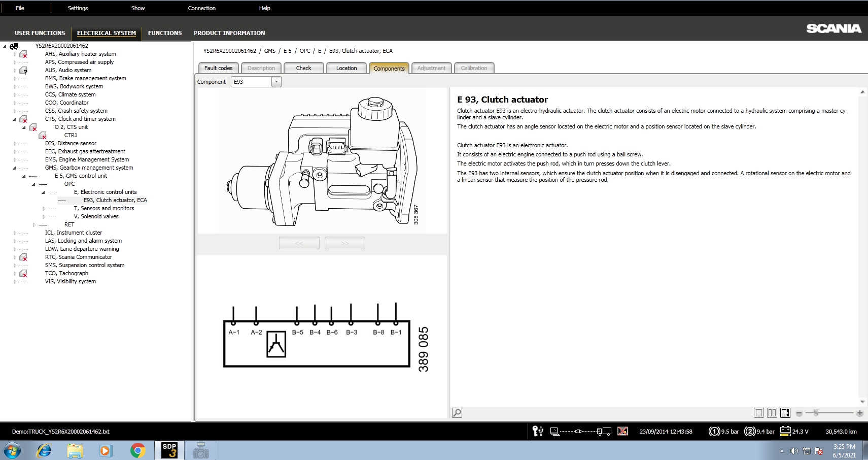Click the status icon beside AUS, Audio system
Viewport: 868px width, 460px height.
(23, 70)
